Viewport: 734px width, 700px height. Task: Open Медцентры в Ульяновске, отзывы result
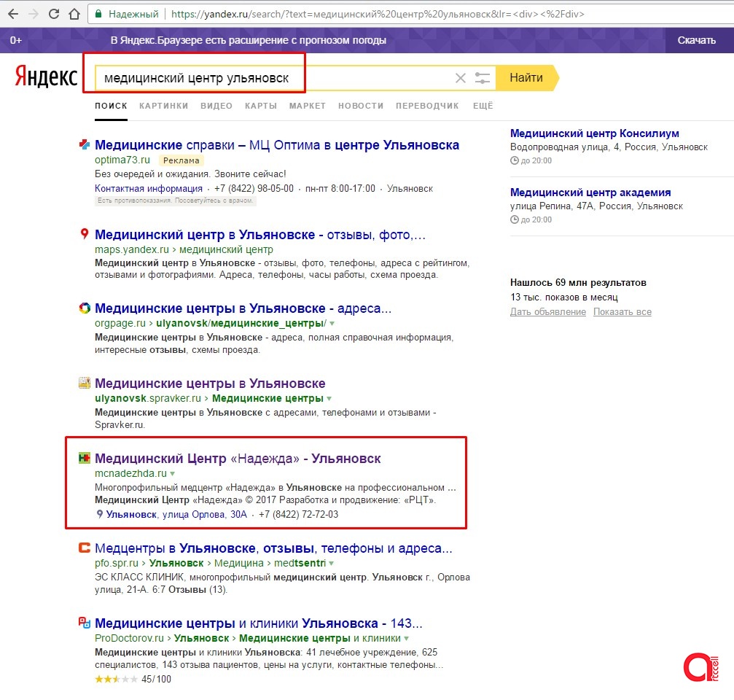pos(273,548)
